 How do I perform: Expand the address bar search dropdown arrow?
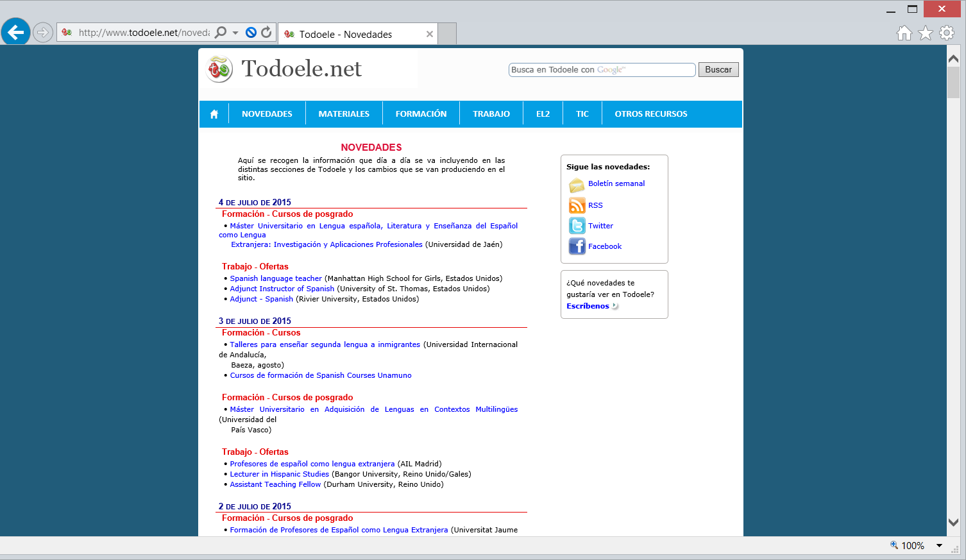click(235, 33)
